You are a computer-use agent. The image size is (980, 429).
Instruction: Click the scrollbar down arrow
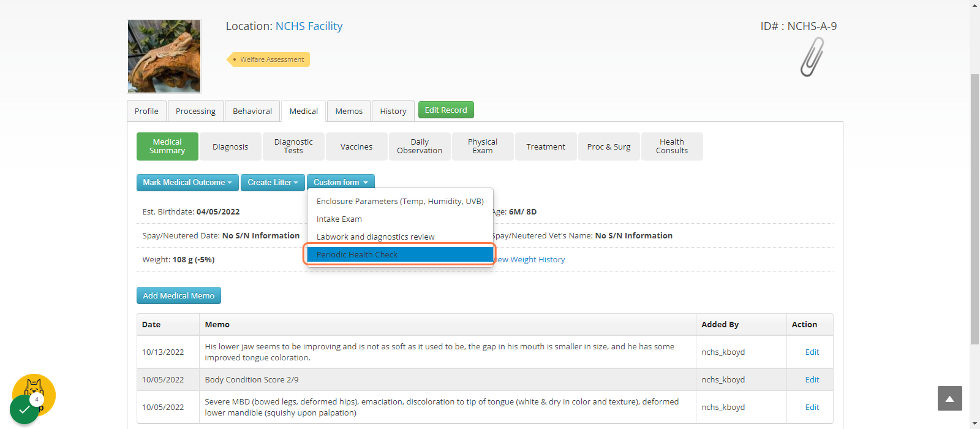(x=974, y=423)
